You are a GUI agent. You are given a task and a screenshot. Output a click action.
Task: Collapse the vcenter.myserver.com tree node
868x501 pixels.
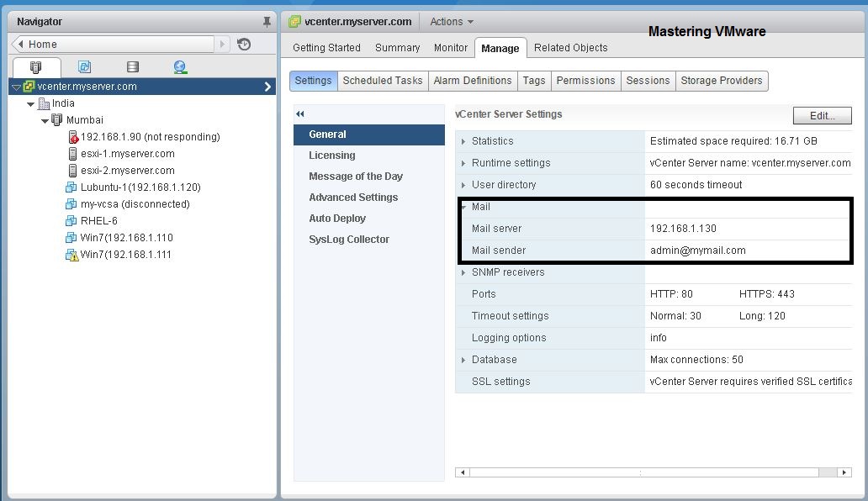(16, 87)
